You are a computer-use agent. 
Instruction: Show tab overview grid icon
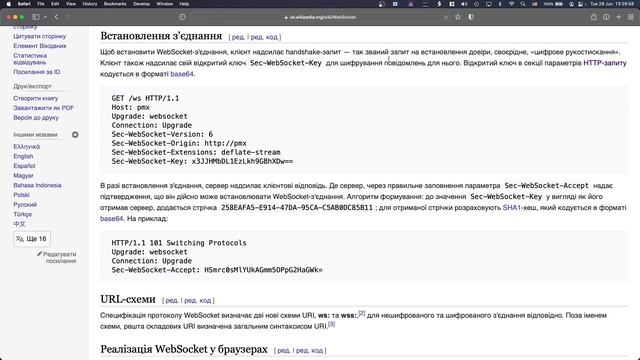(x=631, y=17)
